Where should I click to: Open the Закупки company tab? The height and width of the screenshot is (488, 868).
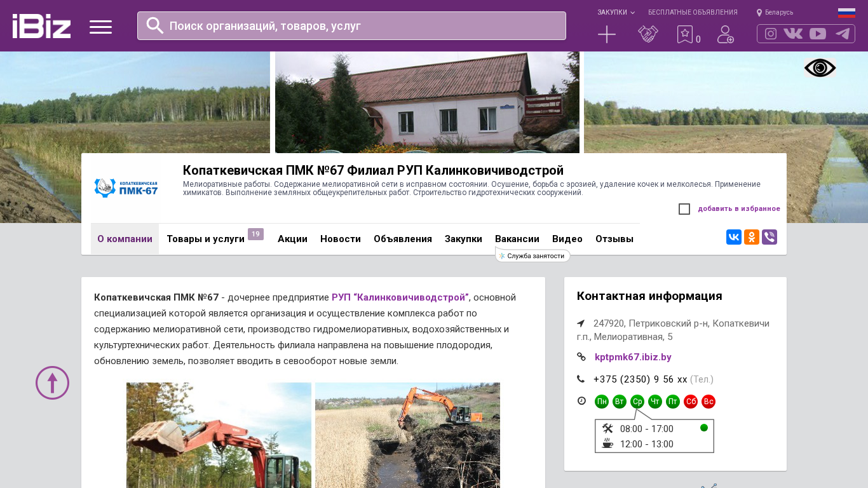463,239
